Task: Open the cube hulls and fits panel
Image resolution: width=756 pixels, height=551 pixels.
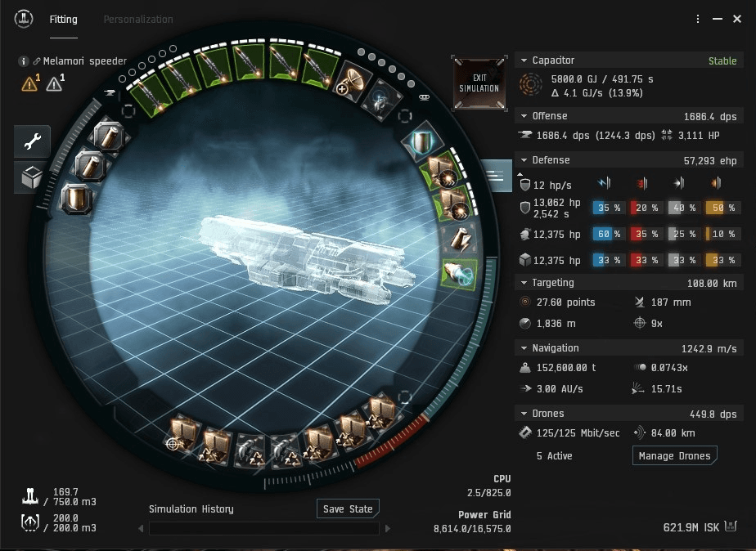Action: click(x=32, y=177)
